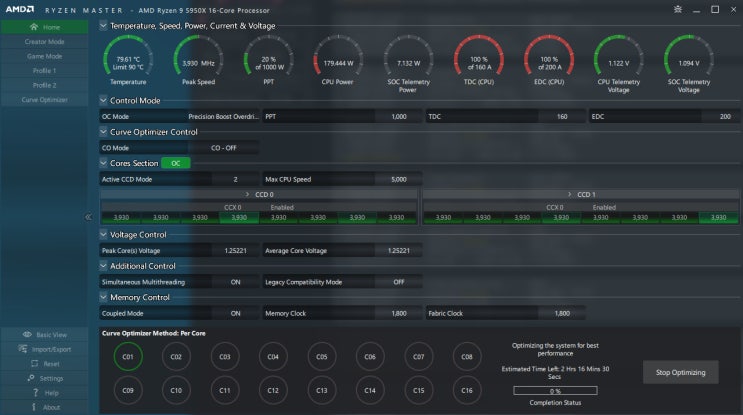Image resolution: width=743 pixels, height=415 pixels.
Task: Collapse the Additional Control section
Action: (x=103, y=266)
